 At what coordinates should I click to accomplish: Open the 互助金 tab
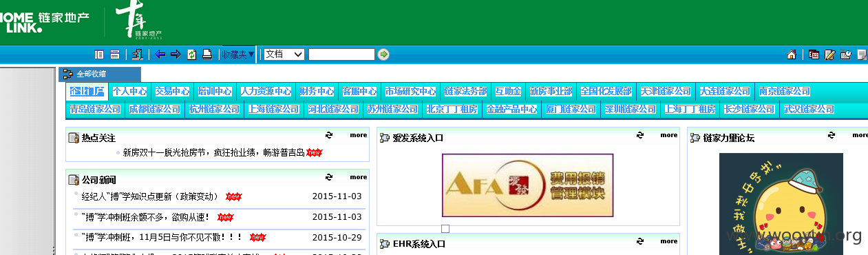[508, 91]
